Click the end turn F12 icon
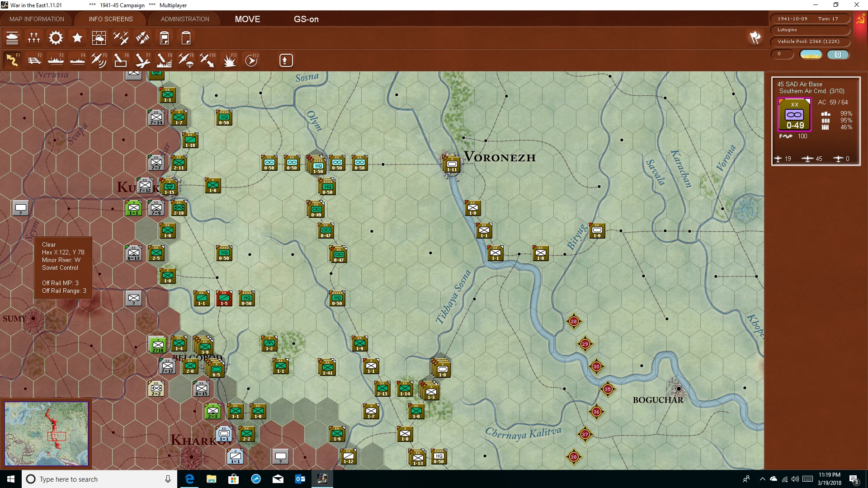The height and width of the screenshot is (488, 868). pyautogui.click(x=251, y=60)
